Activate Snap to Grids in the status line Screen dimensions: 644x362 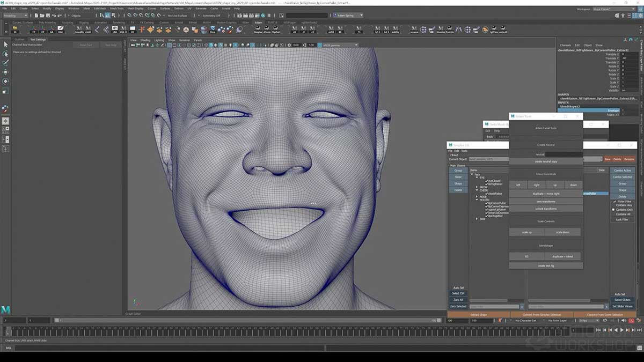coord(129,16)
